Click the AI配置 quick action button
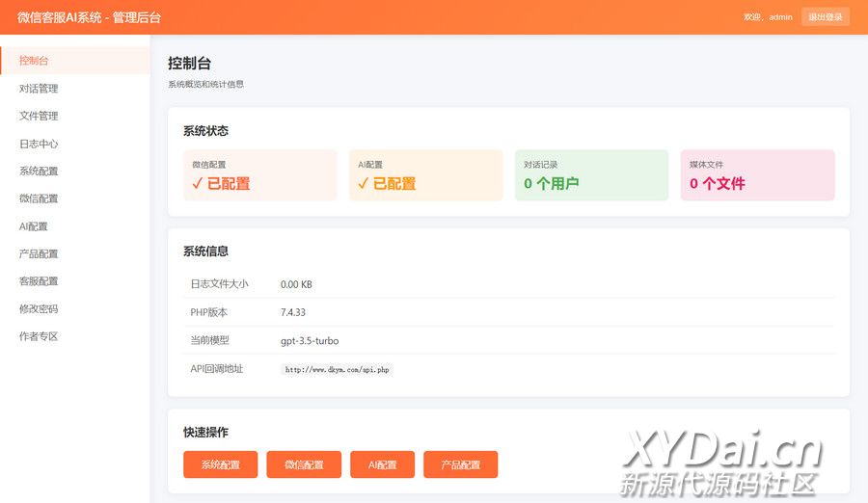This screenshot has width=868, height=503. 382,464
